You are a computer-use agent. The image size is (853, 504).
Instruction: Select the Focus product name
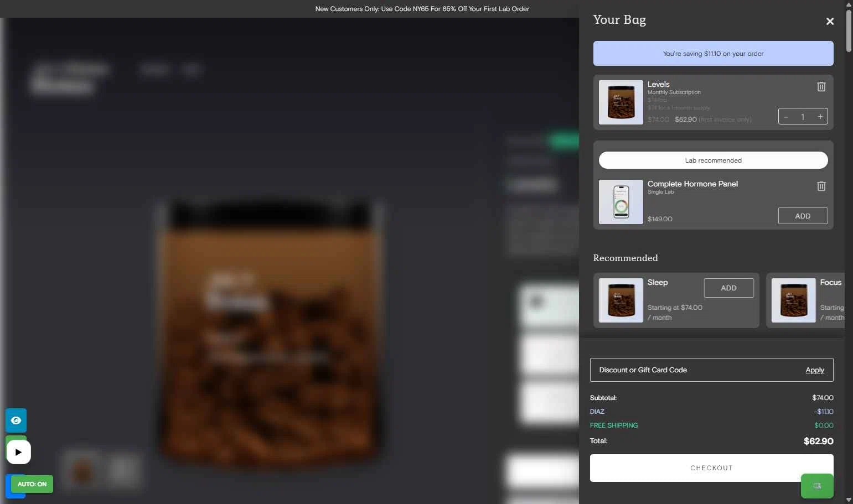pyautogui.click(x=831, y=282)
